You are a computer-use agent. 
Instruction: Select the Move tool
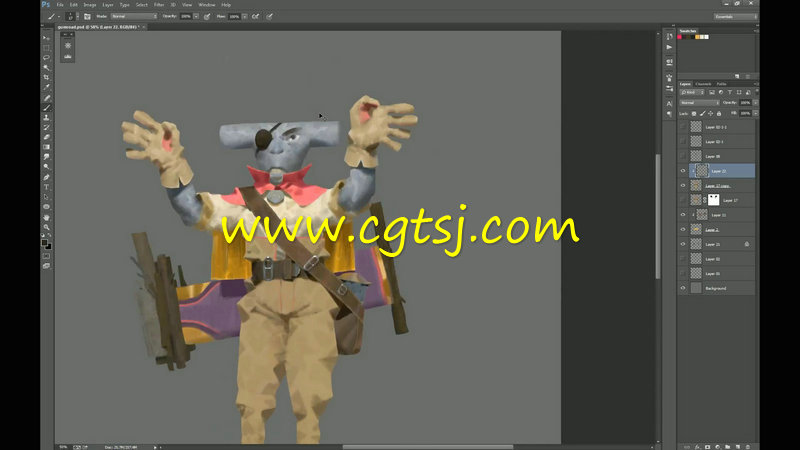(x=46, y=38)
